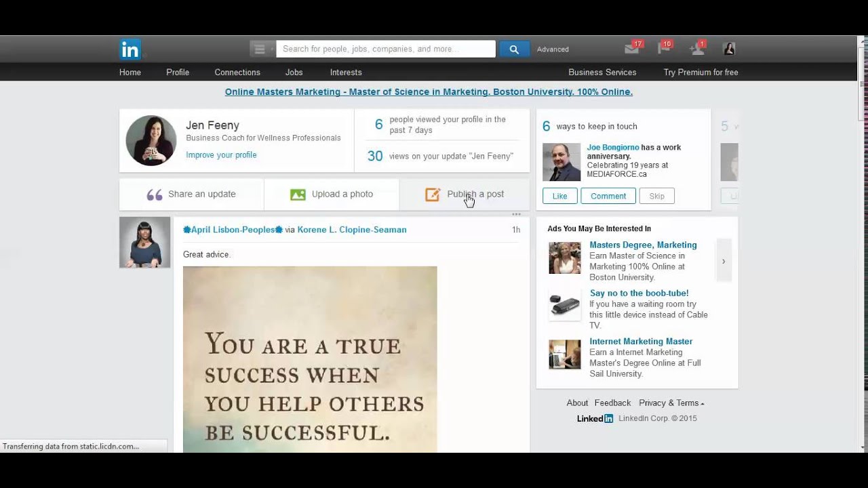
Task: Open the notifications flag icon
Action: (x=665, y=48)
